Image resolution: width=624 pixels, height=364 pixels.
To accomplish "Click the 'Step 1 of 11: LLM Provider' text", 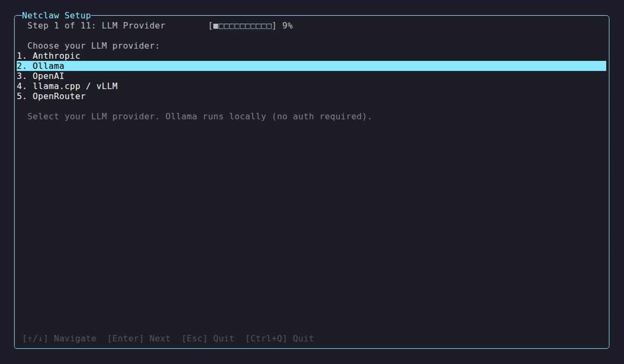I will [x=96, y=25].
